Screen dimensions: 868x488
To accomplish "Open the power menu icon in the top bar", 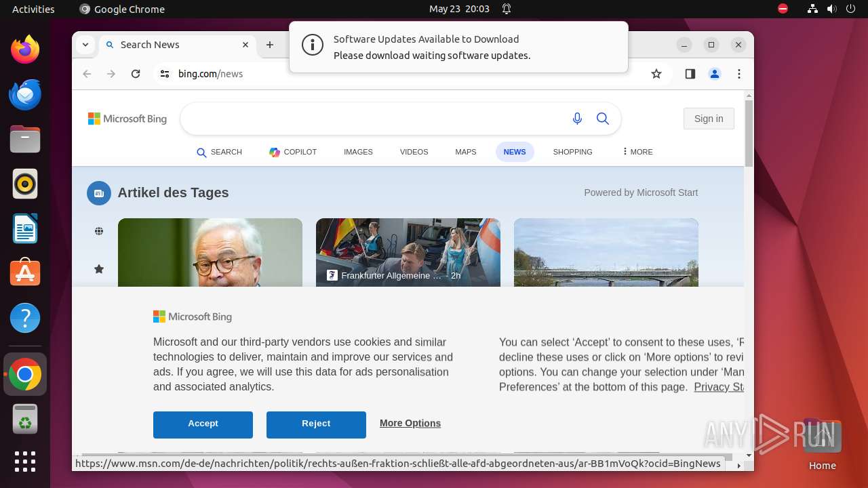I will click(x=850, y=9).
